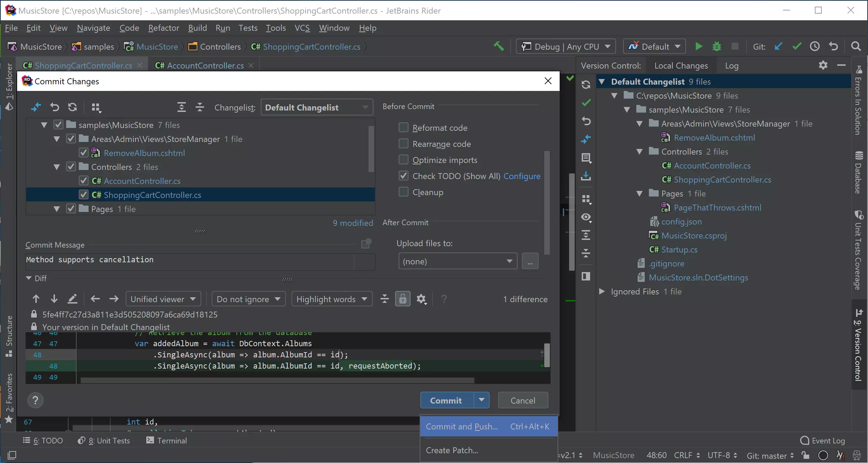Open the Do not ignore whitespace dropdown
Viewport: 868px width, 463px height.
click(x=247, y=299)
